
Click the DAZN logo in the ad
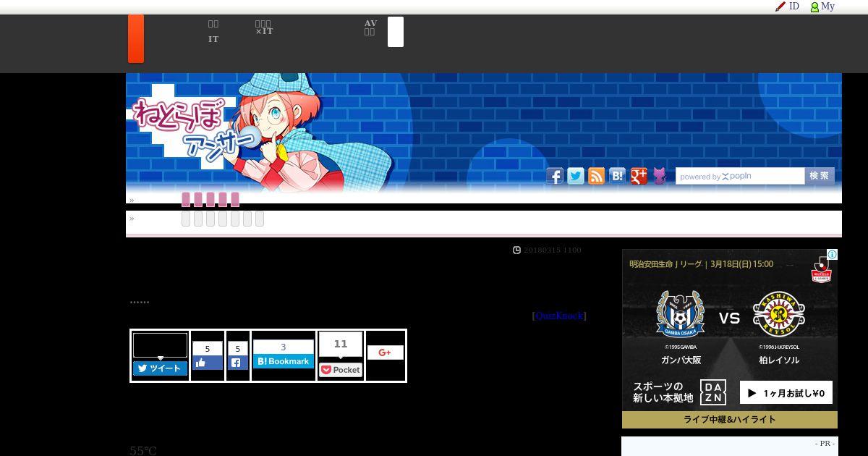point(713,392)
